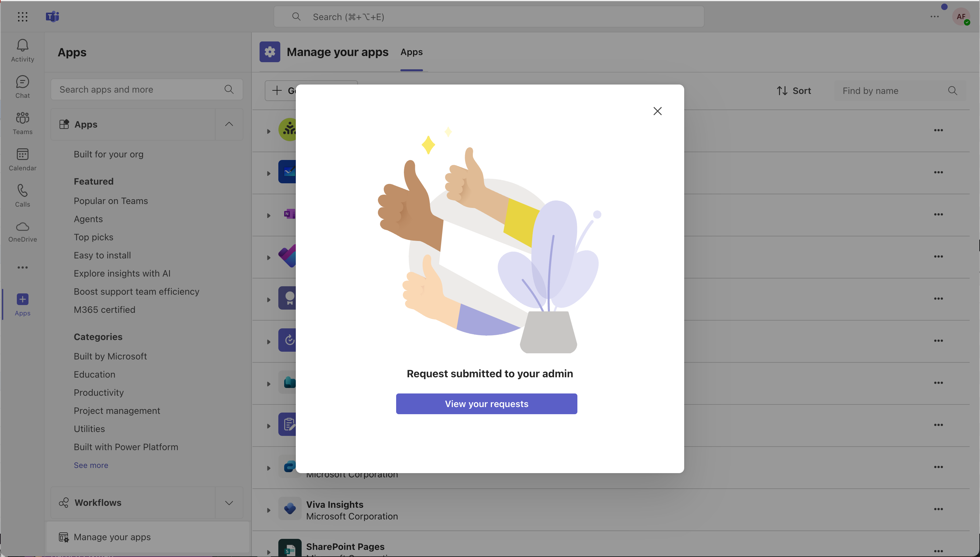Select Built for your org
Viewport: 980px width, 557px height.
(x=108, y=154)
